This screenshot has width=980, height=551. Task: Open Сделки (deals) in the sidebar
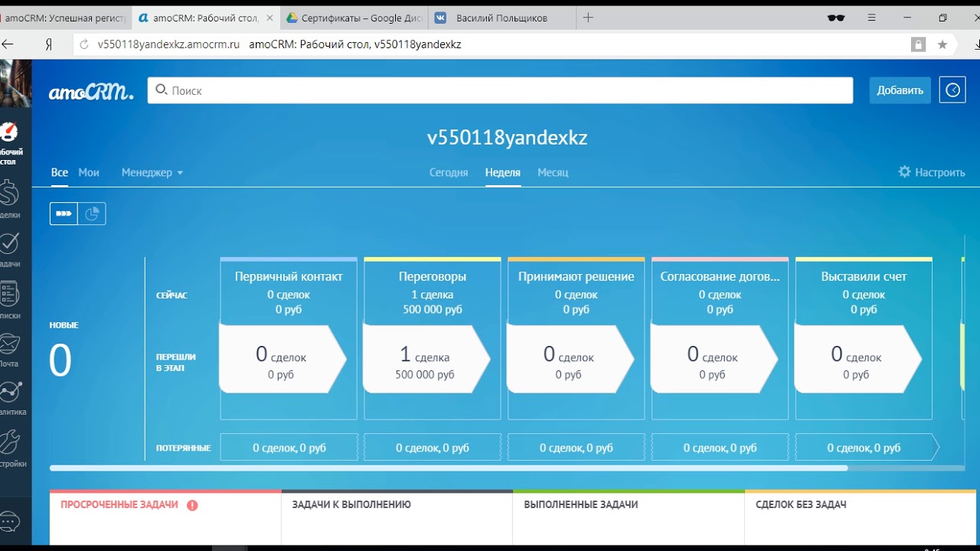click(11, 198)
